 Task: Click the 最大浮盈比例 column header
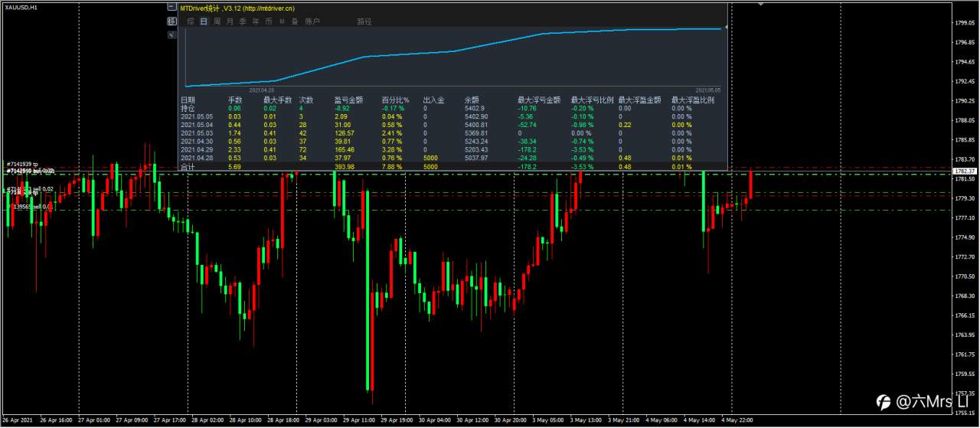[693, 100]
